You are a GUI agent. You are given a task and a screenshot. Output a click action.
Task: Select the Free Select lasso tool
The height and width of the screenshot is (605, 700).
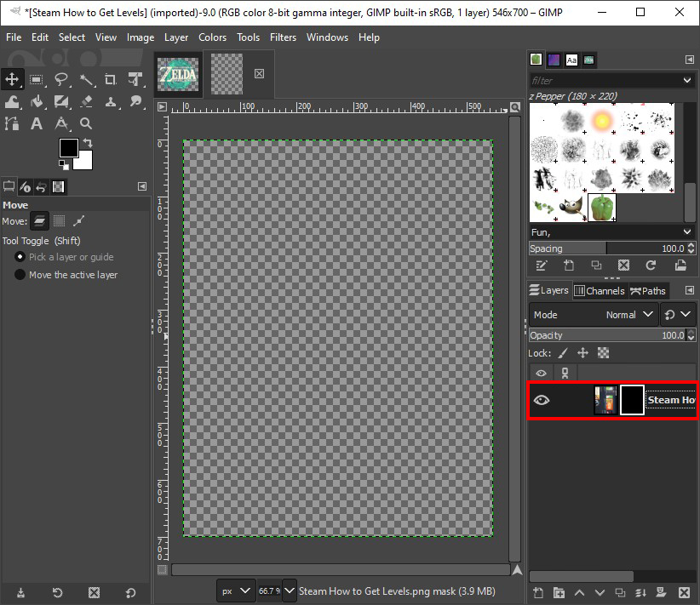point(61,80)
